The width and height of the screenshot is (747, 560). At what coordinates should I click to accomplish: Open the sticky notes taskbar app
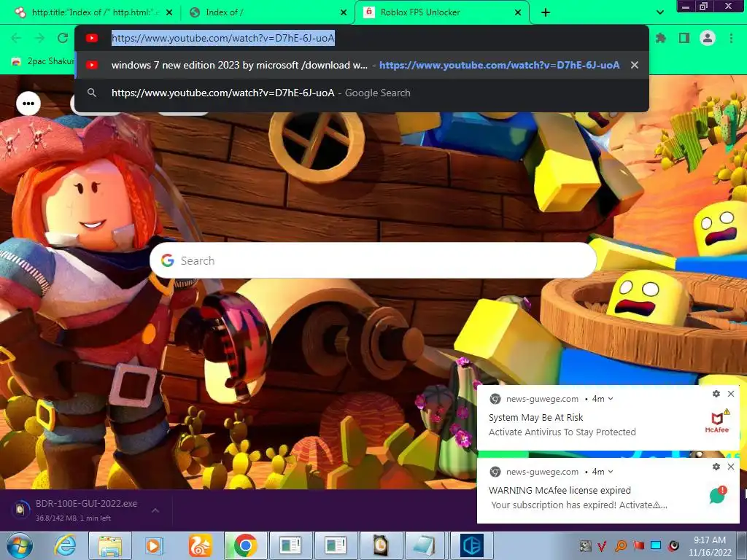click(x=425, y=545)
